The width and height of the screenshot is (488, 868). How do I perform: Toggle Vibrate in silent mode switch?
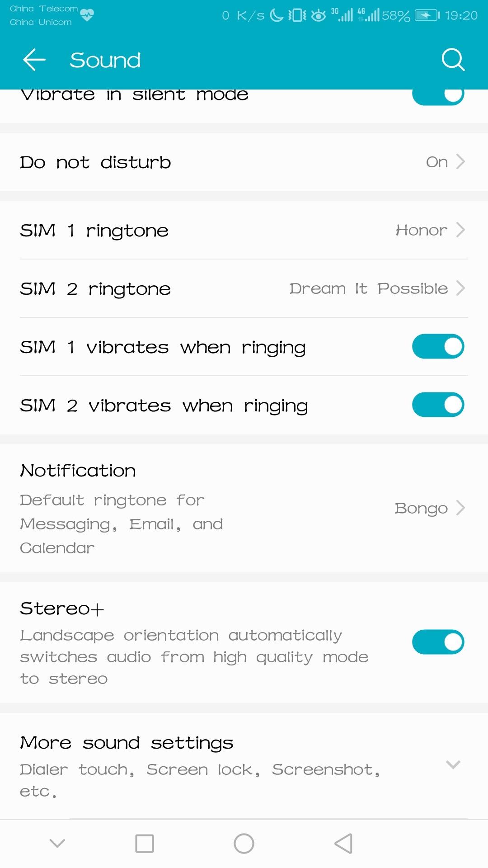(x=438, y=96)
